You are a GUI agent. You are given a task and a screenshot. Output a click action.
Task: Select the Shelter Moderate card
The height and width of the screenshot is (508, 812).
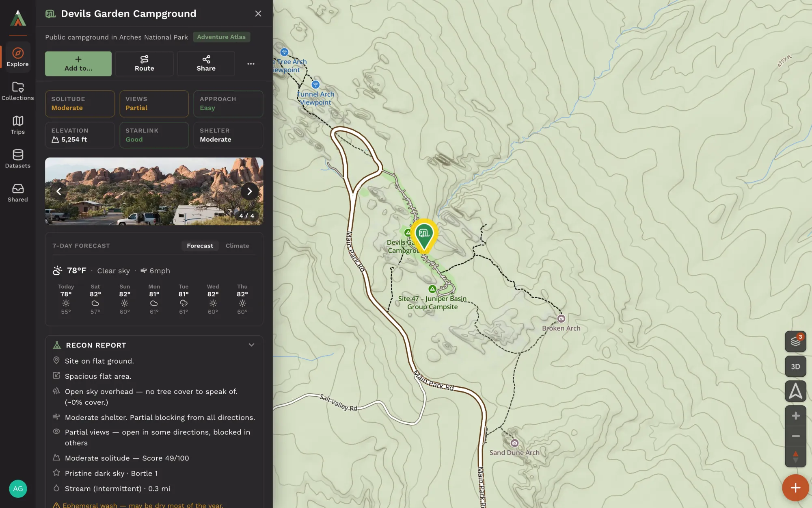(x=228, y=135)
